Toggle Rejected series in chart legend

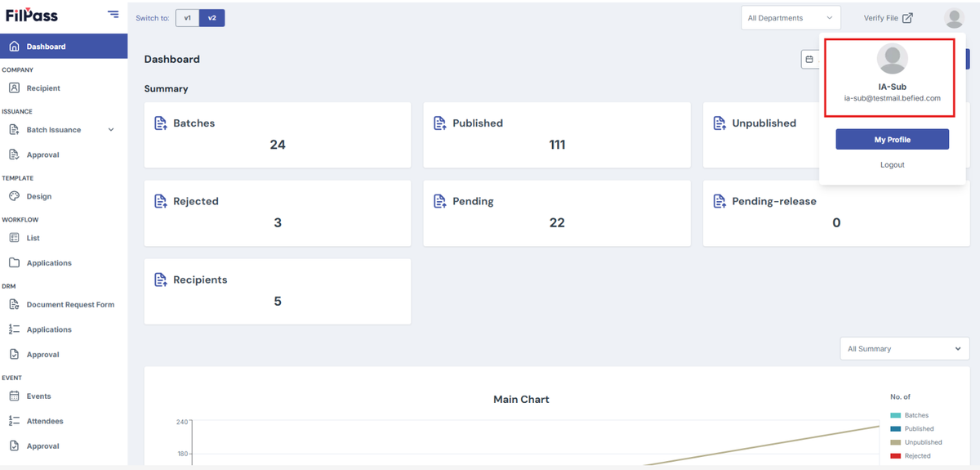point(910,456)
